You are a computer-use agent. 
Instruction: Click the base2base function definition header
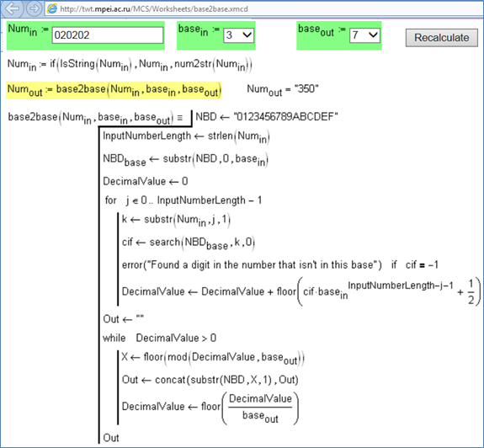tap(95, 118)
